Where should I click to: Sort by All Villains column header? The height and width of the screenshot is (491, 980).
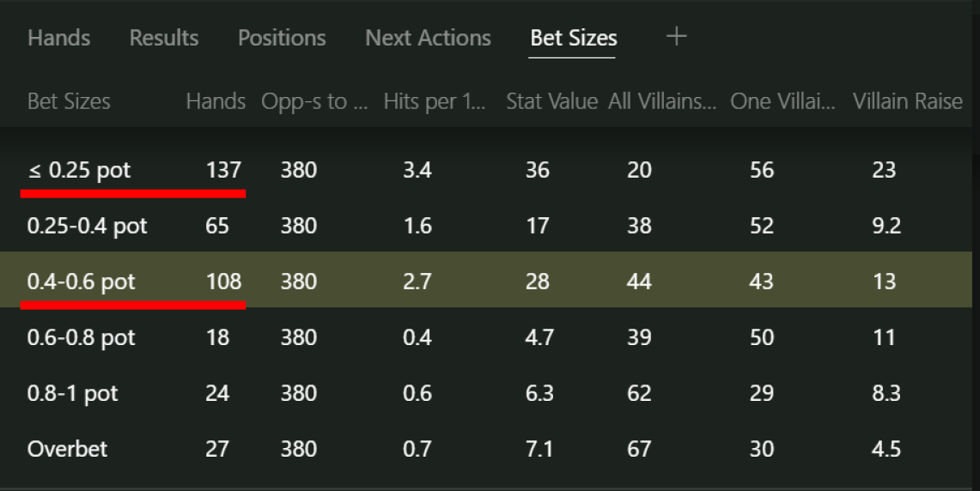pos(662,101)
